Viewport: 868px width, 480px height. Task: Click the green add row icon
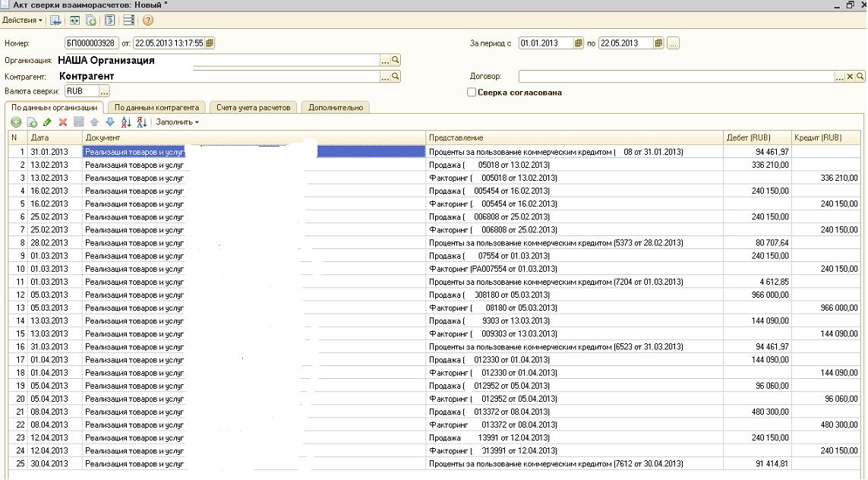pos(16,122)
